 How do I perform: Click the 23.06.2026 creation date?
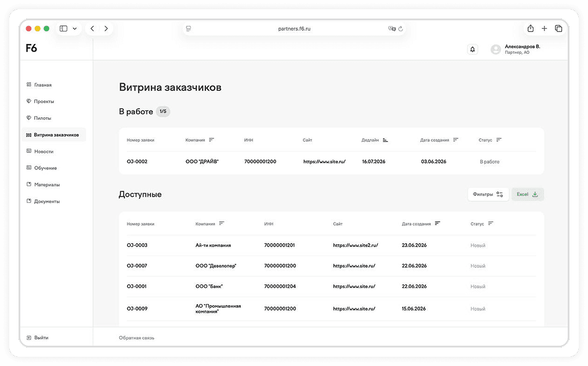pos(414,245)
